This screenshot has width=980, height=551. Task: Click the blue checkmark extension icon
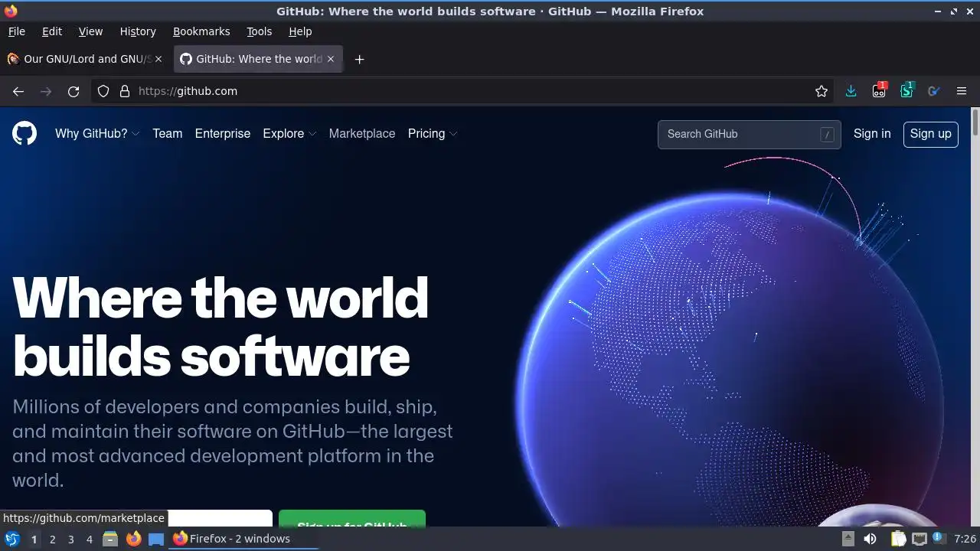(933, 91)
